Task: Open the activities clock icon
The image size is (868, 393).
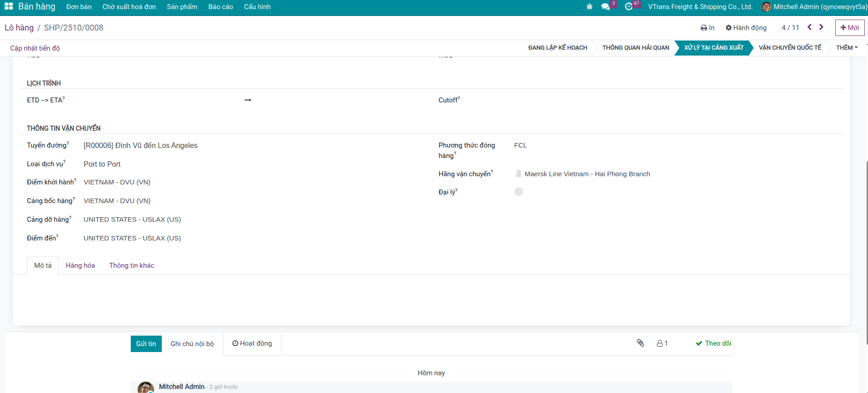Action: click(x=629, y=7)
